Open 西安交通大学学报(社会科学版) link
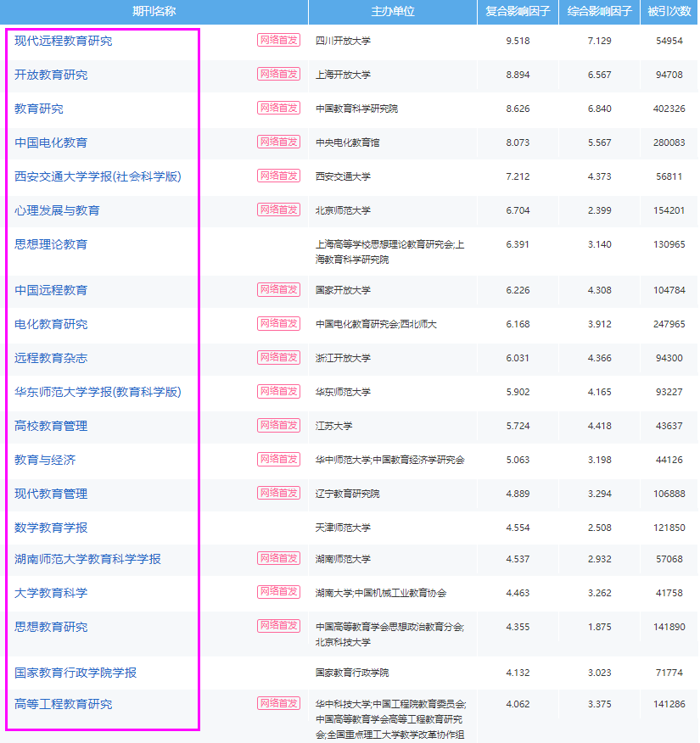Screen dimensions: 700x743 tap(98, 176)
